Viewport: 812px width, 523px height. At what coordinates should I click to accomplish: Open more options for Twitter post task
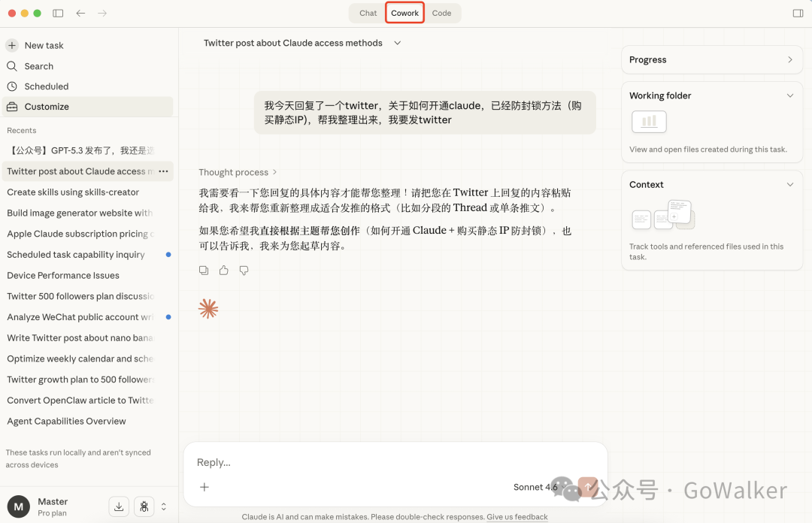coord(164,171)
